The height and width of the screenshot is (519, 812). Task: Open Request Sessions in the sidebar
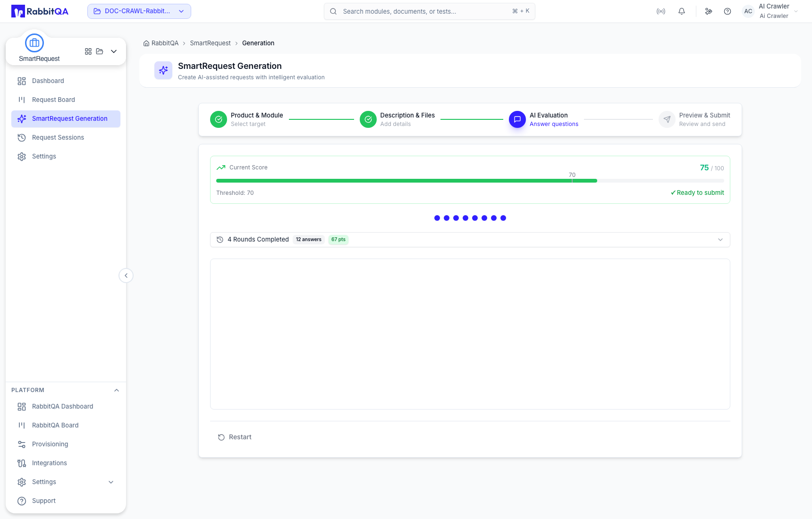click(x=66, y=138)
